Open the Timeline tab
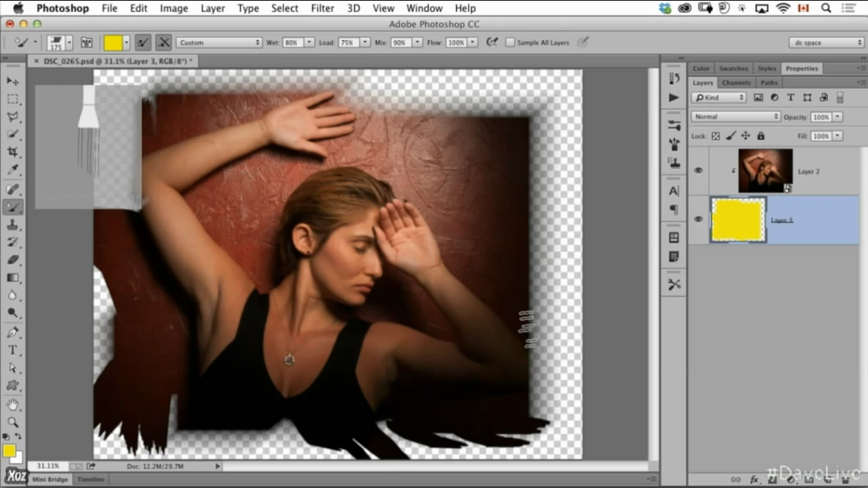 pos(91,479)
